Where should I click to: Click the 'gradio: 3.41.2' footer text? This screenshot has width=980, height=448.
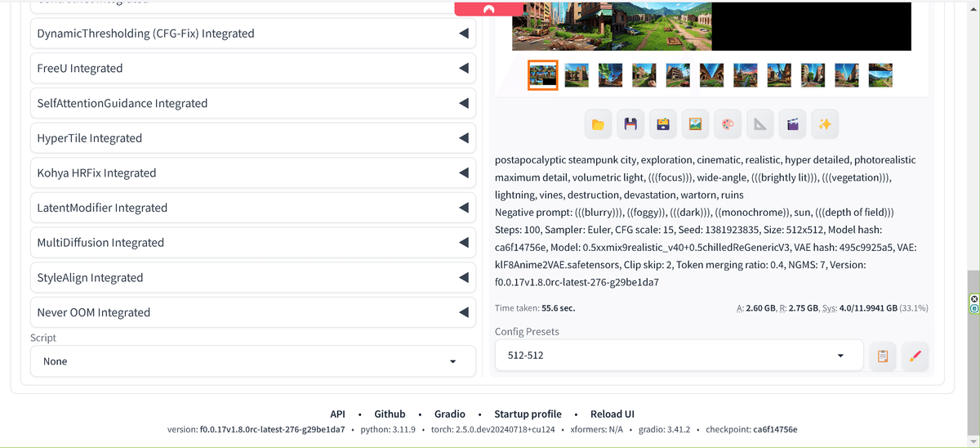[664, 429]
